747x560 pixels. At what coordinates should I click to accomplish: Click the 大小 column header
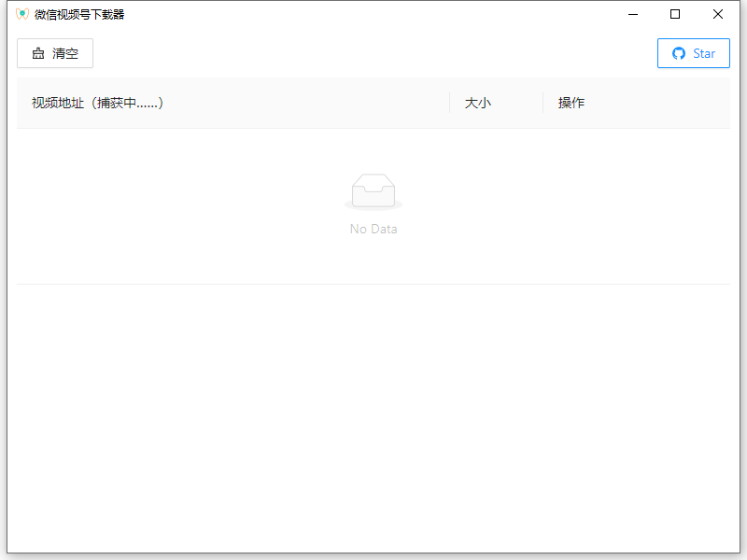pyautogui.click(x=478, y=103)
